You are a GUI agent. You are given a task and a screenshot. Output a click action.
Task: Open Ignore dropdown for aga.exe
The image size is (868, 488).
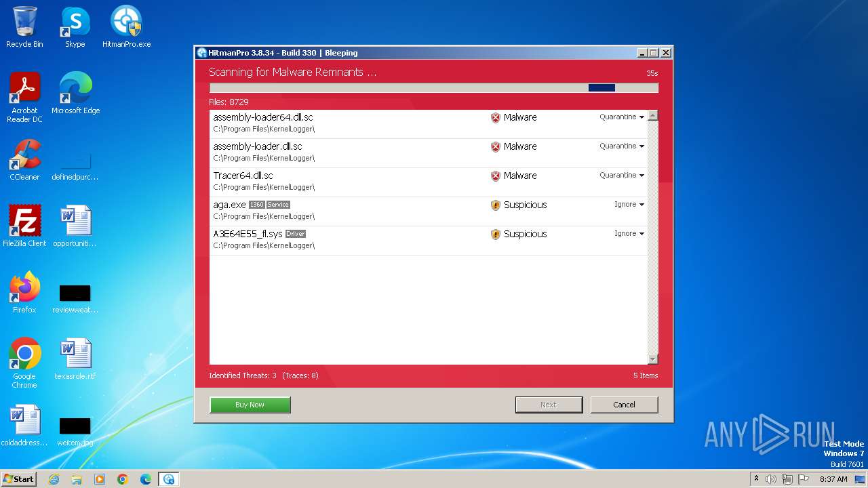coord(629,204)
